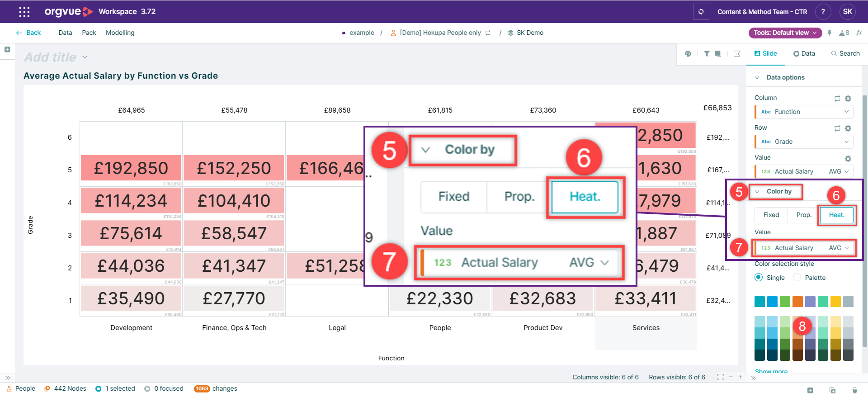Viewport: 868px width, 397px height.
Task: Toggle 1 selected filter in status bar
Action: coord(115,388)
